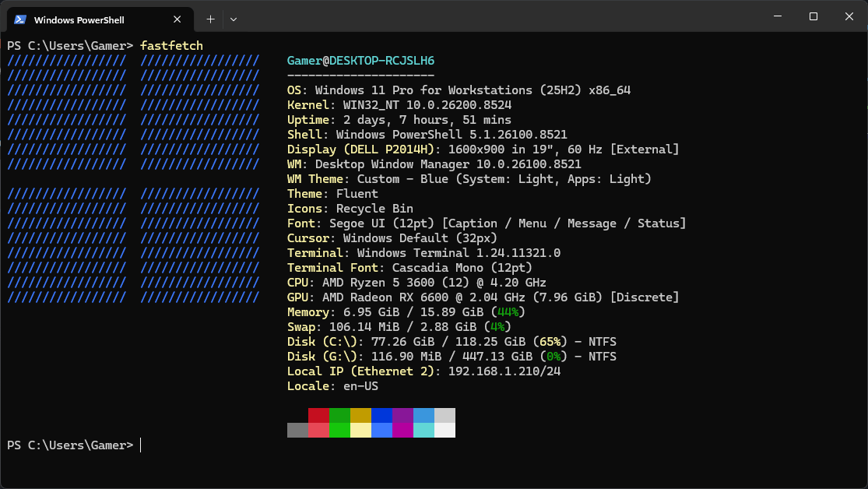Click the fastfetch command text
The width and height of the screenshot is (868, 489).
171,46
